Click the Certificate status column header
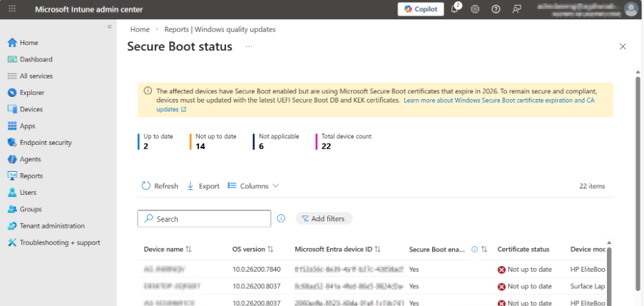Image resolution: width=644 pixels, height=306 pixels. (523, 250)
